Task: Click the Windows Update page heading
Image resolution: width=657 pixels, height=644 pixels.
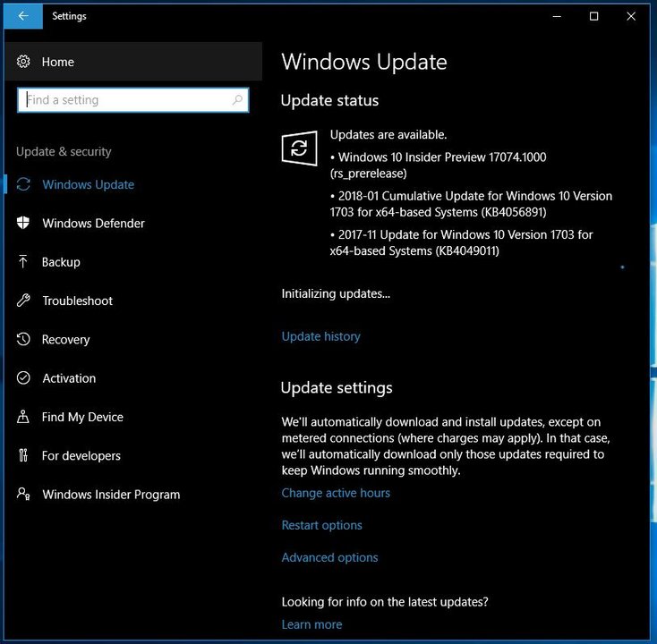Action: [x=364, y=62]
